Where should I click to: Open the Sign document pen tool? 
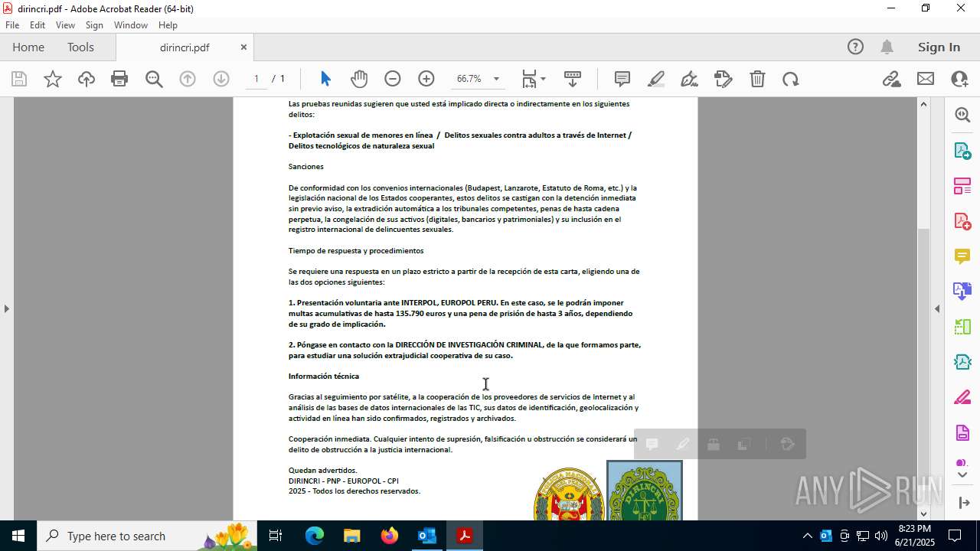(690, 79)
